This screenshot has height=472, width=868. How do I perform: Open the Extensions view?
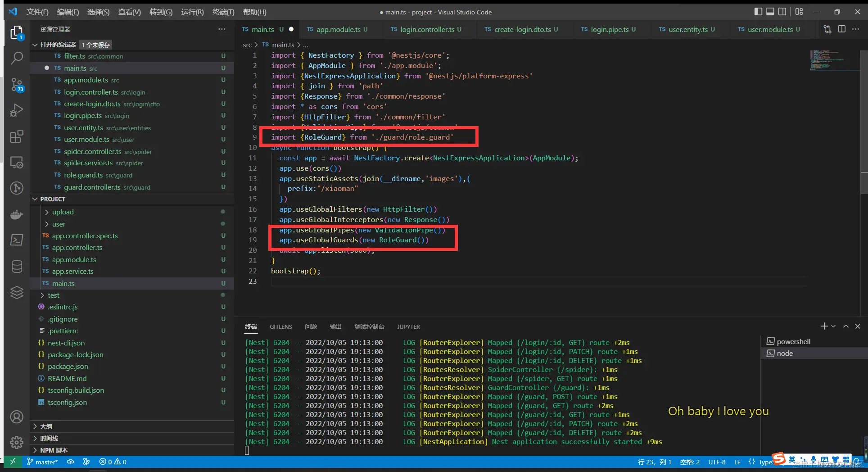17,136
